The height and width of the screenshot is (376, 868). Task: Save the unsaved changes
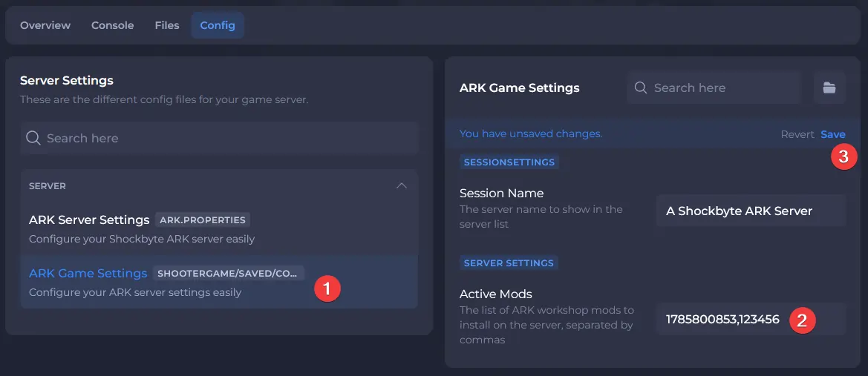point(832,134)
